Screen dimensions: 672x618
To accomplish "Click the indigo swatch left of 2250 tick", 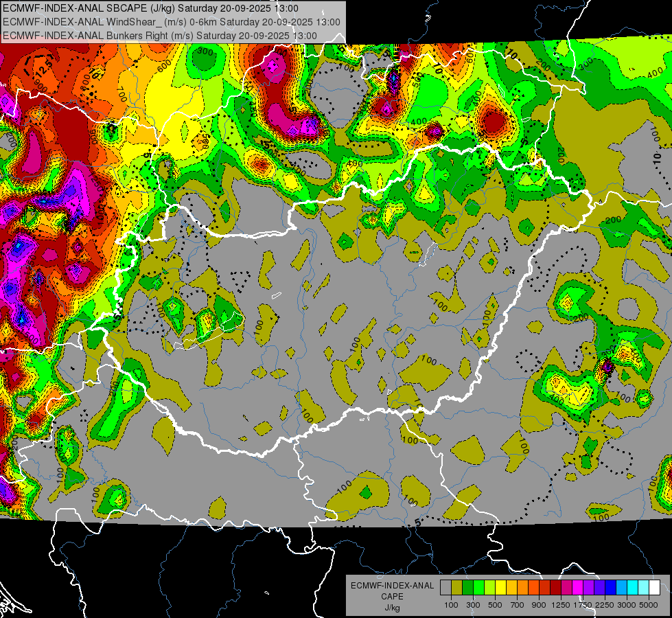I will (x=599, y=587).
